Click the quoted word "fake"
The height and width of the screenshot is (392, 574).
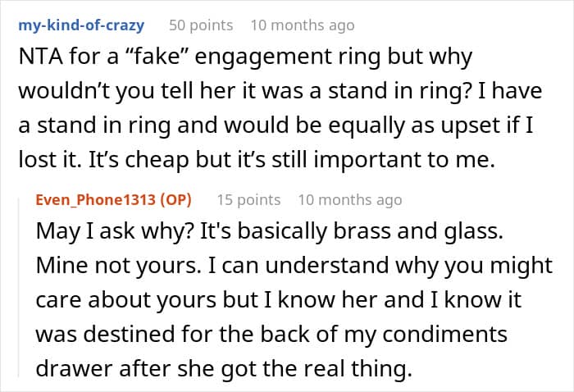pos(157,57)
